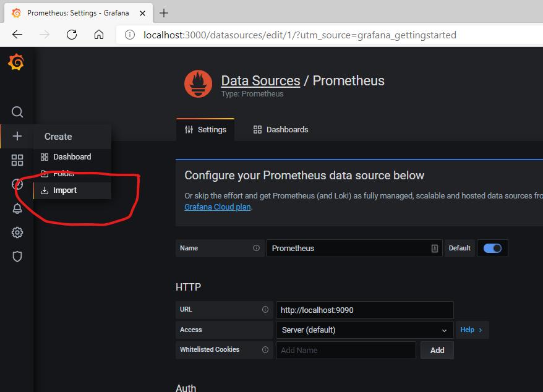The width and height of the screenshot is (543, 392).
Task: Switch to the Dashboards tab
Action: tap(281, 129)
